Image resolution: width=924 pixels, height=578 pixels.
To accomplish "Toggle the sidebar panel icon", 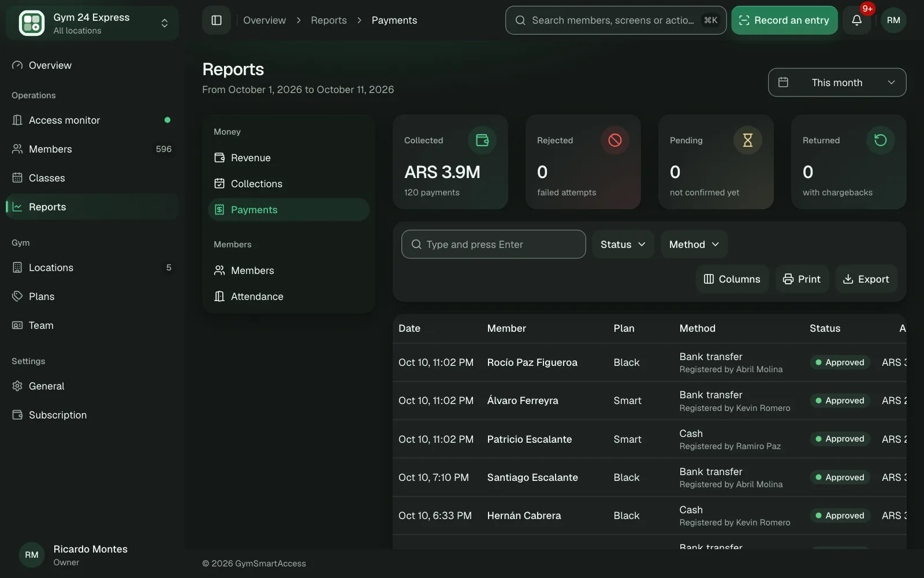I will [x=217, y=20].
